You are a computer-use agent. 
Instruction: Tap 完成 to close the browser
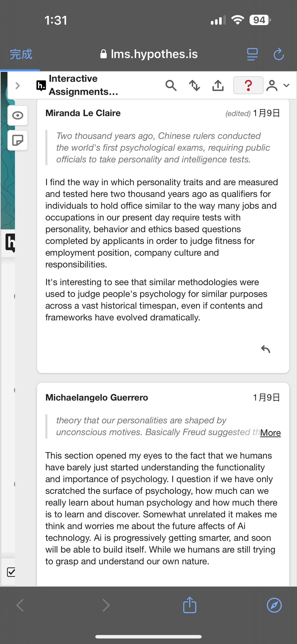pos(21,54)
